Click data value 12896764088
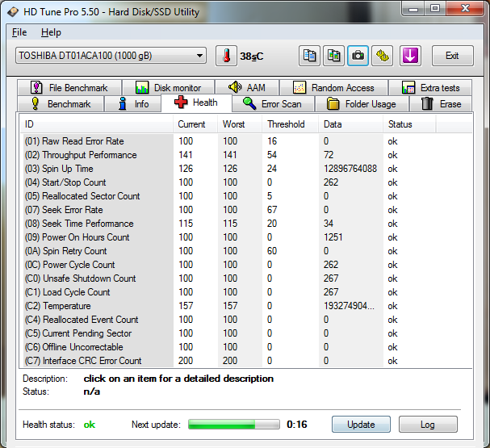The width and height of the screenshot is (490, 448). (350, 169)
